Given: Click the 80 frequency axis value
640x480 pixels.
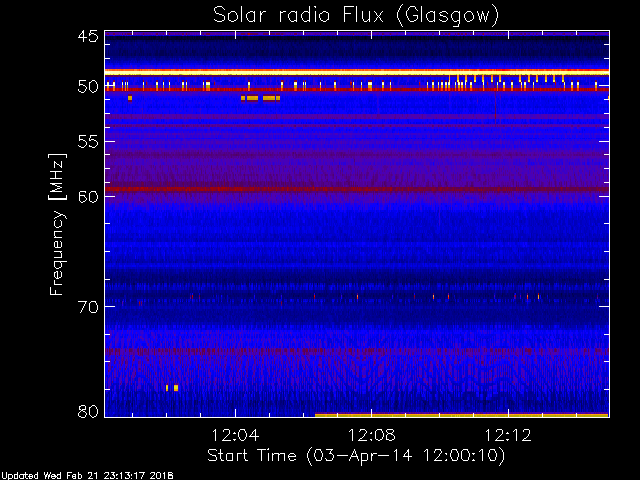Looking at the screenshot, I should 88,411.
